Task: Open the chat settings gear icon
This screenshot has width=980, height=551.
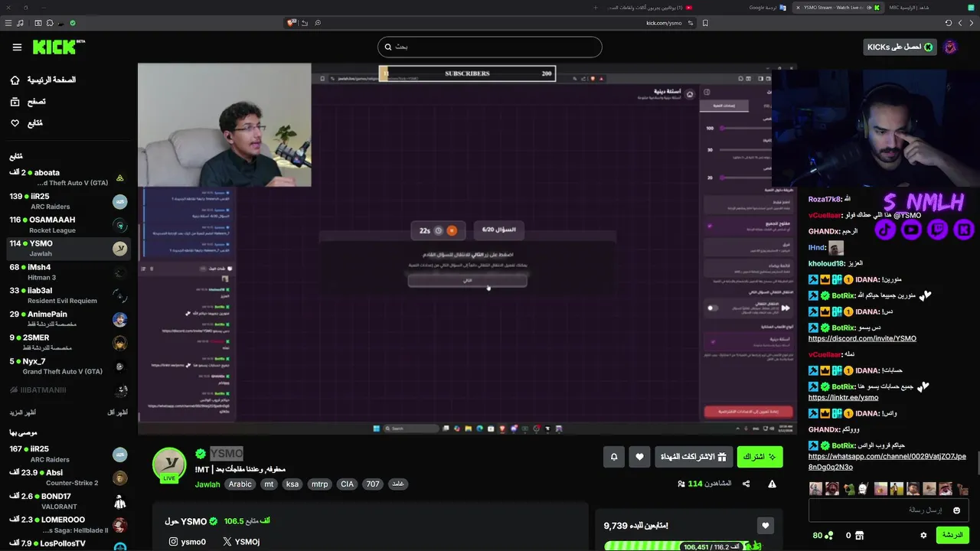Action: click(x=923, y=536)
